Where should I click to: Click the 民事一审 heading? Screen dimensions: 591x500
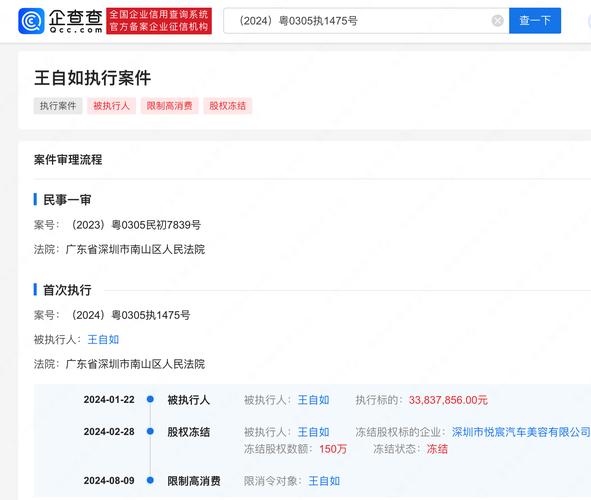point(67,200)
